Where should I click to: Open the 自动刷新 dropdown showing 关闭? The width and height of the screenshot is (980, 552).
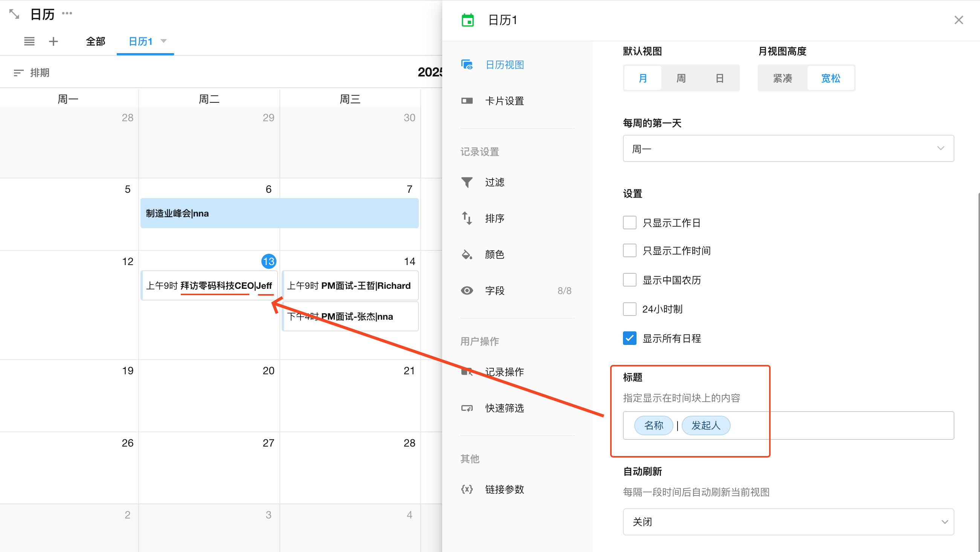[x=788, y=522]
